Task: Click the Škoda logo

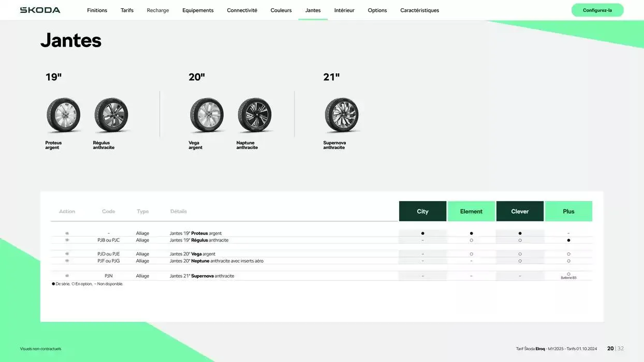Action: click(40, 10)
